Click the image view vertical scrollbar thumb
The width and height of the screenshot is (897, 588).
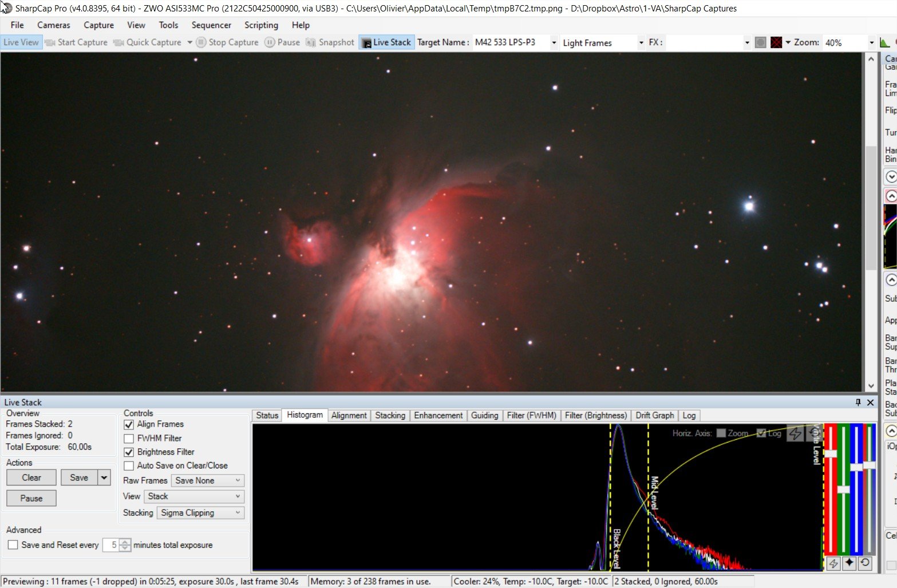point(871,208)
